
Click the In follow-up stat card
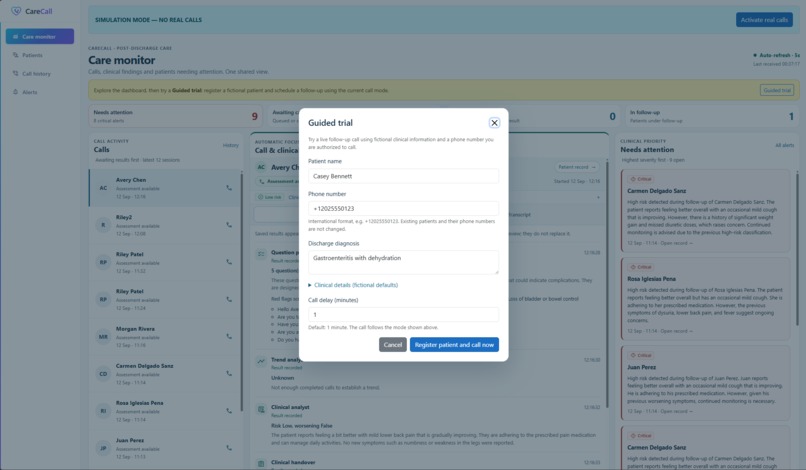click(x=712, y=116)
